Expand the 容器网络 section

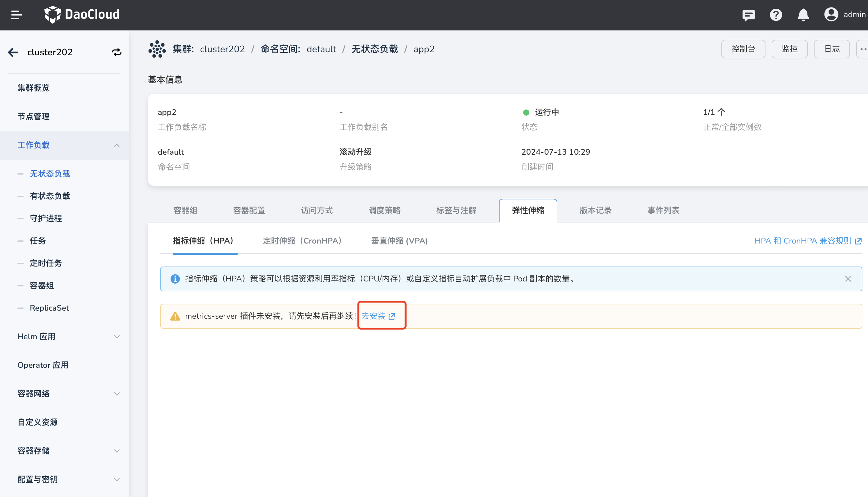point(117,394)
